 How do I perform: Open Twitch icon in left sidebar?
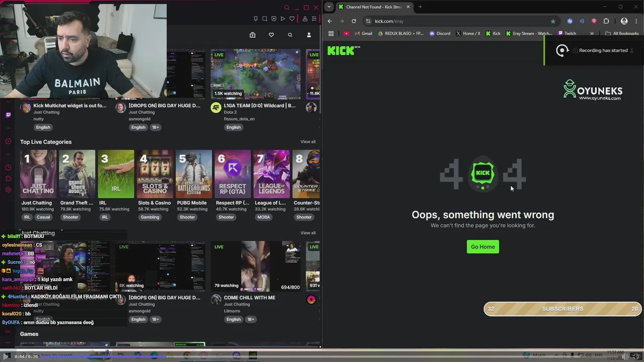8,115
